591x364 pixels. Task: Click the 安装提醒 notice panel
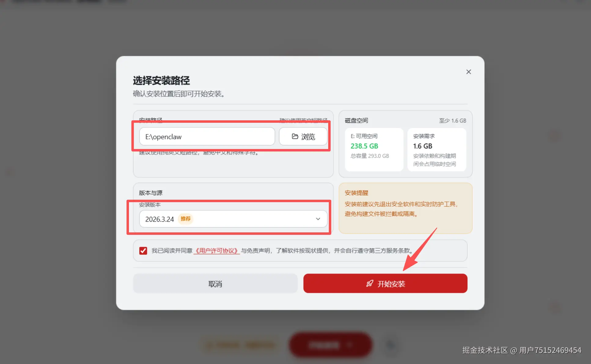click(406, 208)
